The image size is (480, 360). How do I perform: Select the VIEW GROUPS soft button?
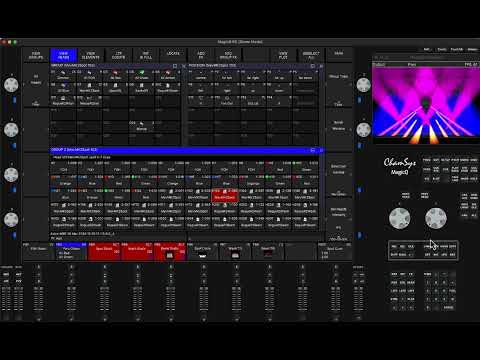click(36, 55)
